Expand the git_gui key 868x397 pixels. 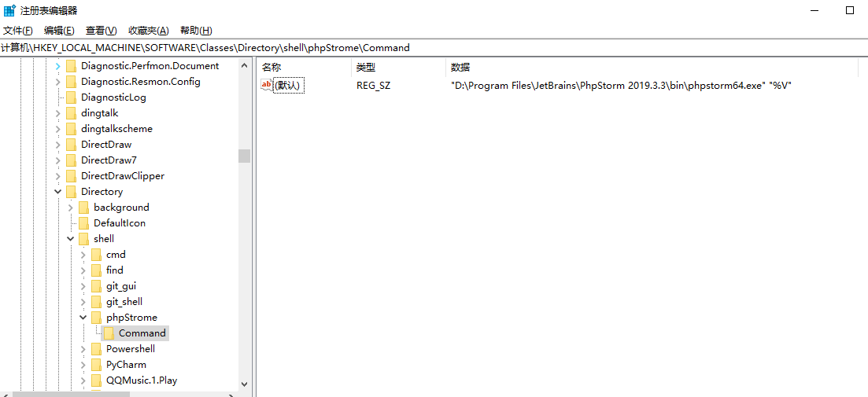[x=83, y=286]
